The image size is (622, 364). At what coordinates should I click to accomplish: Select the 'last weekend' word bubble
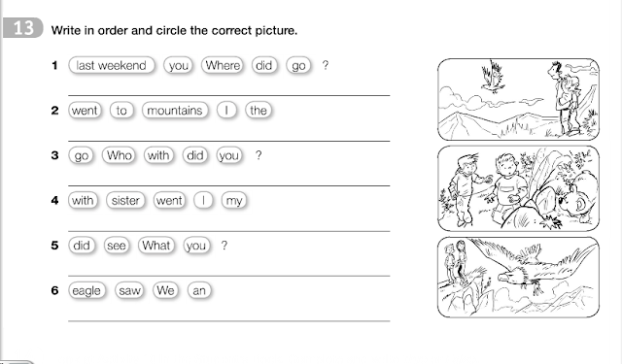coord(112,65)
